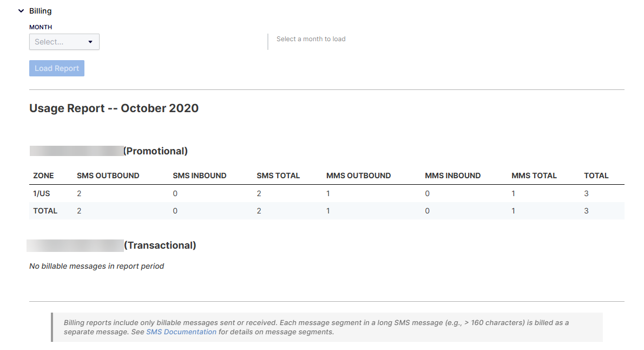
Task: Click SMS inbound value in TOTAL row
Action: (175, 211)
